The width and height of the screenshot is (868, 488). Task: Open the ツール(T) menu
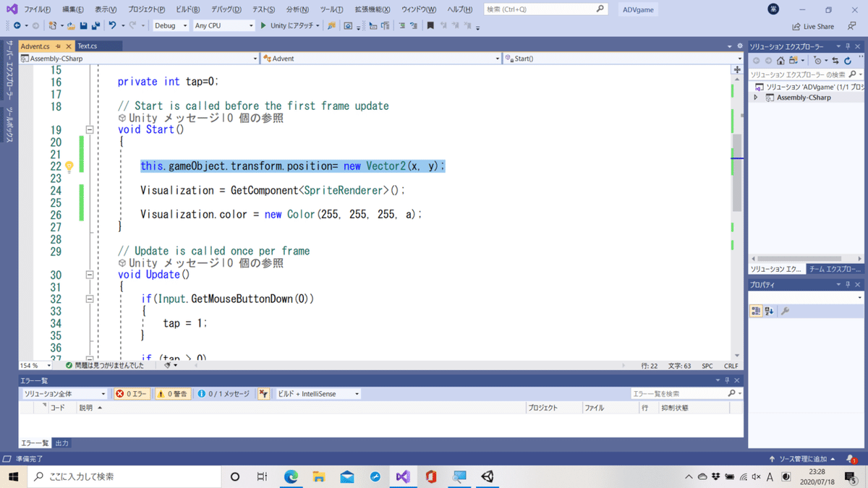331,9
